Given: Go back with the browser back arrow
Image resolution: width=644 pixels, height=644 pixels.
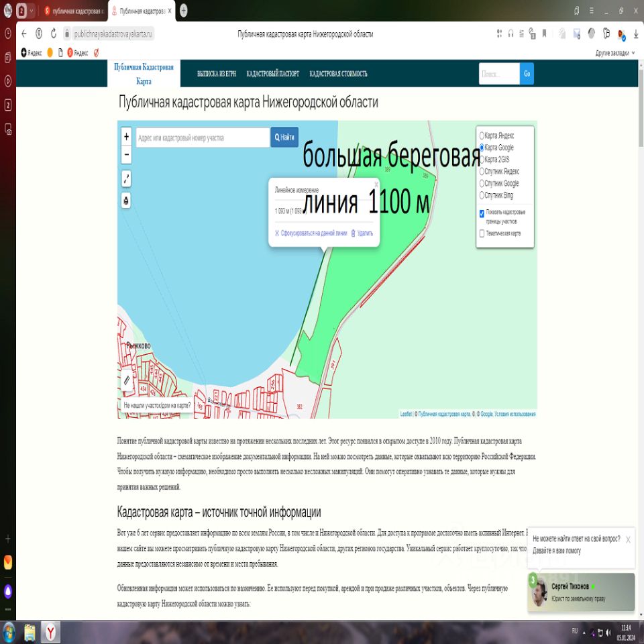Looking at the screenshot, I should click(24, 34).
